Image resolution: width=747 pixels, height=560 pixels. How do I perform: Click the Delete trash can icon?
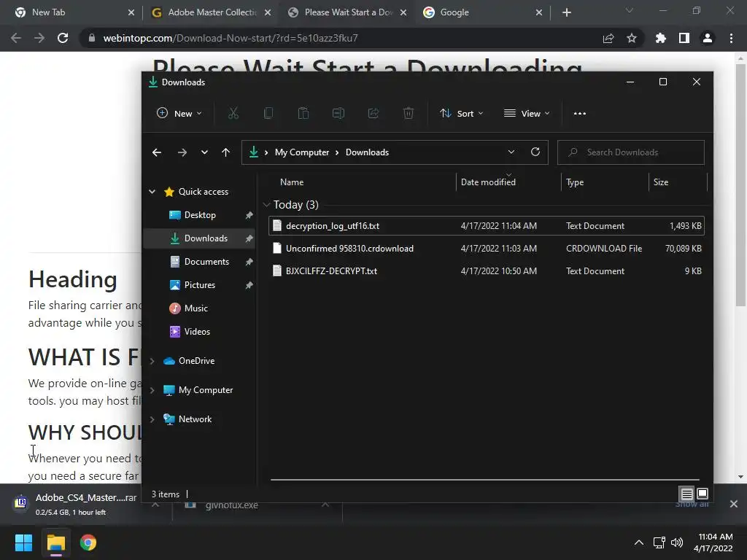click(x=409, y=113)
